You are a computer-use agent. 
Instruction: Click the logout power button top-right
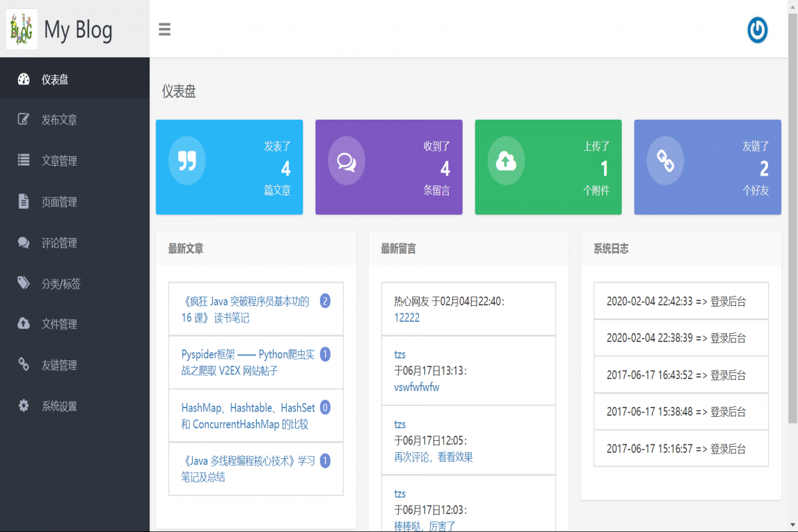coord(757,30)
